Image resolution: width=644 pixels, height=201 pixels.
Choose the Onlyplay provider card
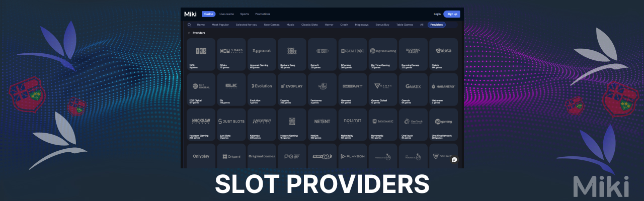(x=201, y=156)
